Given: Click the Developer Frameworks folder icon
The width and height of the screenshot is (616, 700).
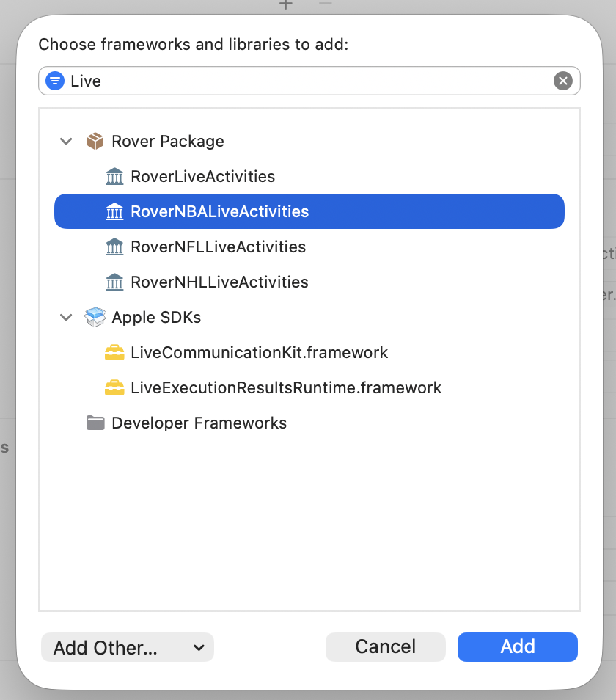Looking at the screenshot, I should [95, 423].
